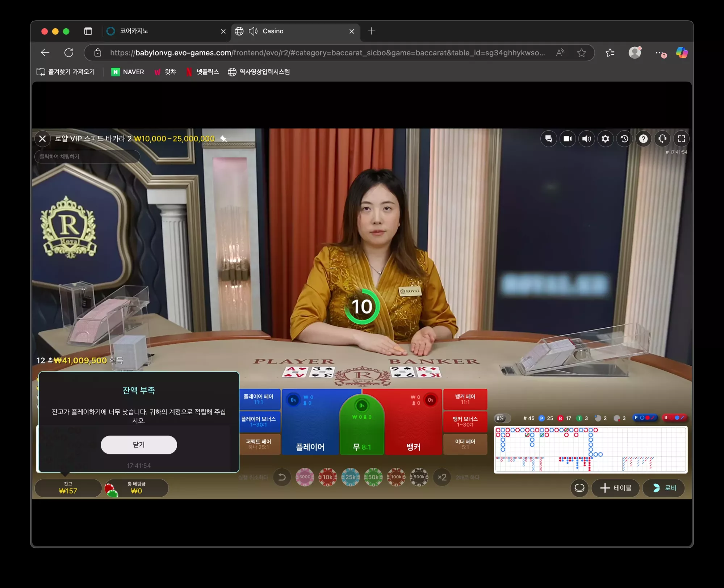The width and height of the screenshot is (724, 588).
Task: Click the 닫기 button in balance dialog
Action: (x=139, y=445)
